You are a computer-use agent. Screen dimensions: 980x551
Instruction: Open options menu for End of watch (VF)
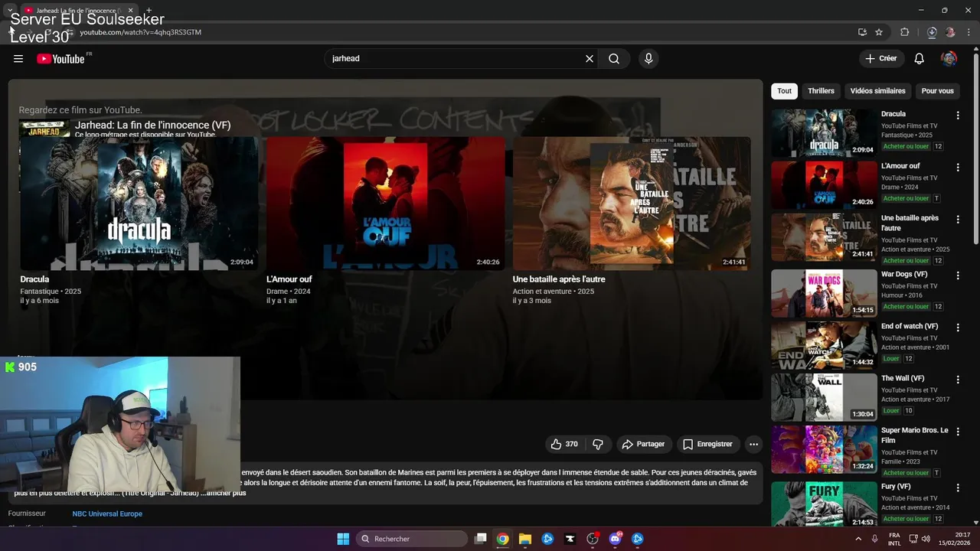958,328
